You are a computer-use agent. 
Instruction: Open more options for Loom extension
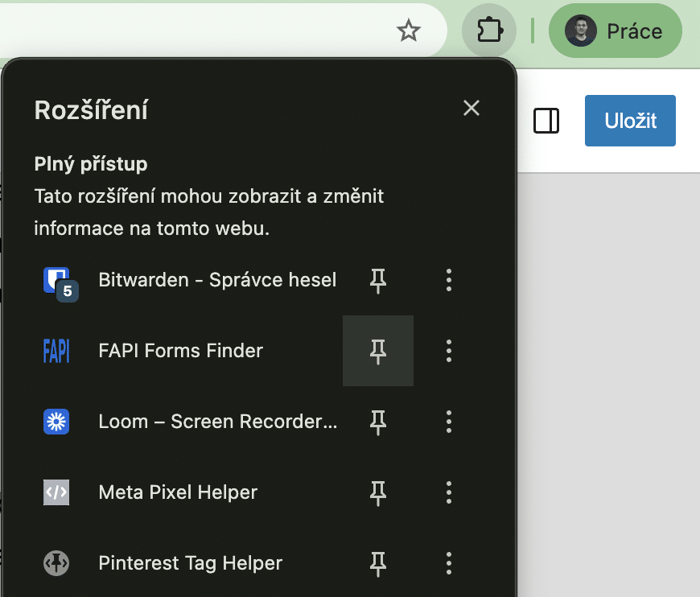(x=449, y=422)
